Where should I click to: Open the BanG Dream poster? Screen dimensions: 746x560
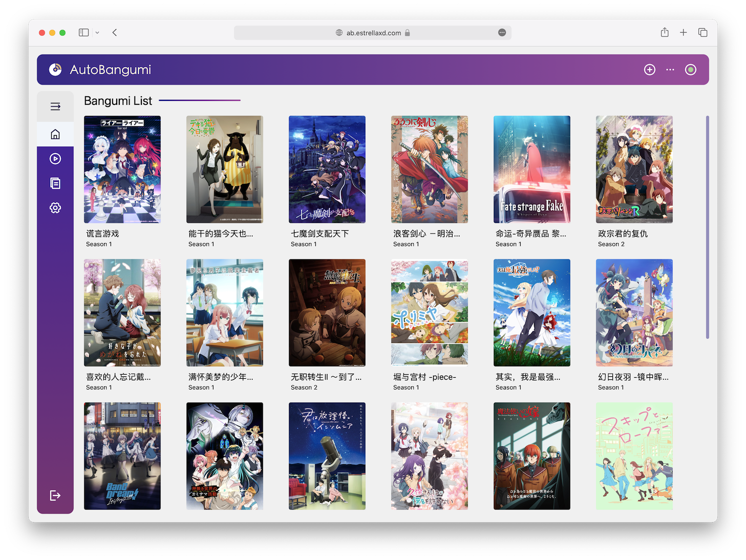coord(122,456)
